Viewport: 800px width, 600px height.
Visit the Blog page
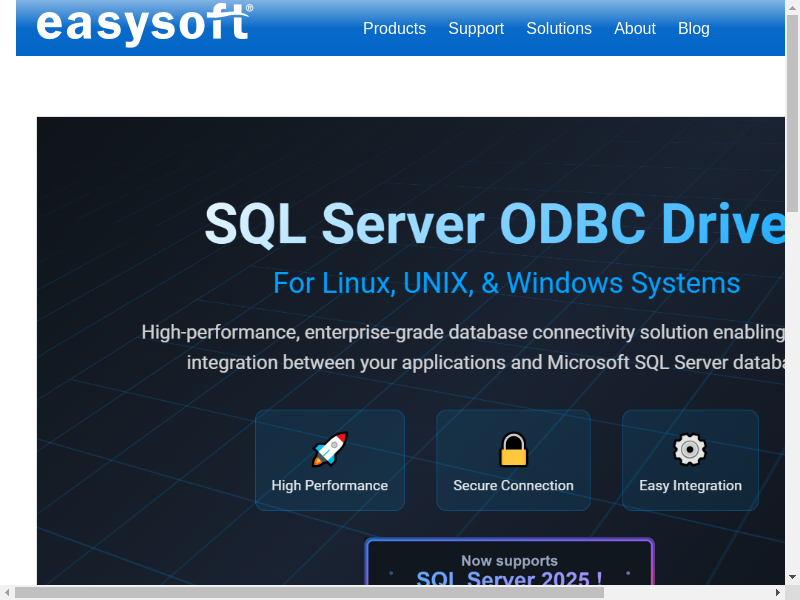694,29
